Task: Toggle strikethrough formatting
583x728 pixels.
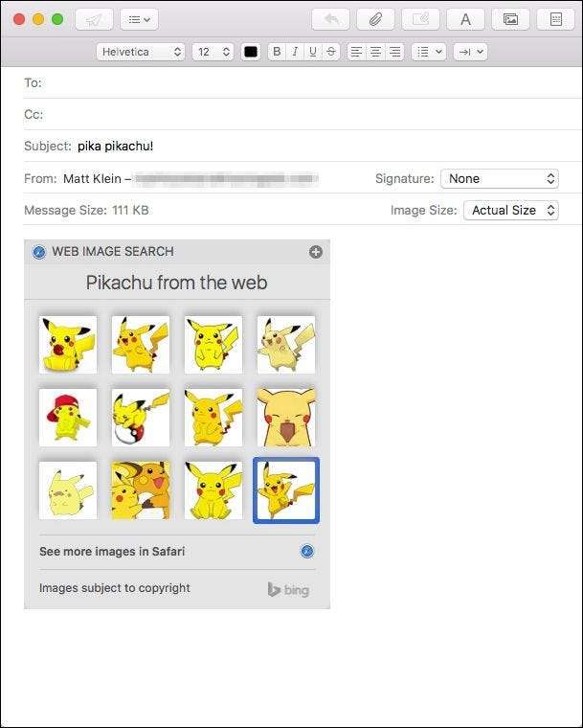Action: pyautogui.click(x=330, y=52)
